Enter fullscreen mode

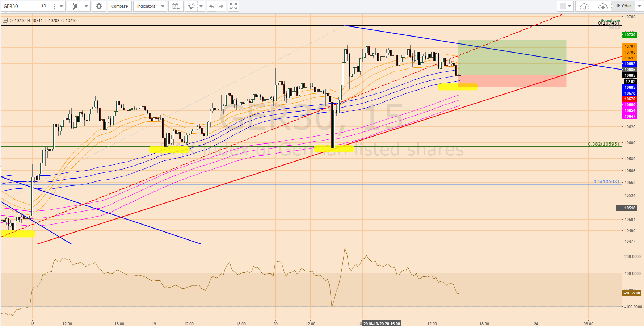tap(233, 6)
